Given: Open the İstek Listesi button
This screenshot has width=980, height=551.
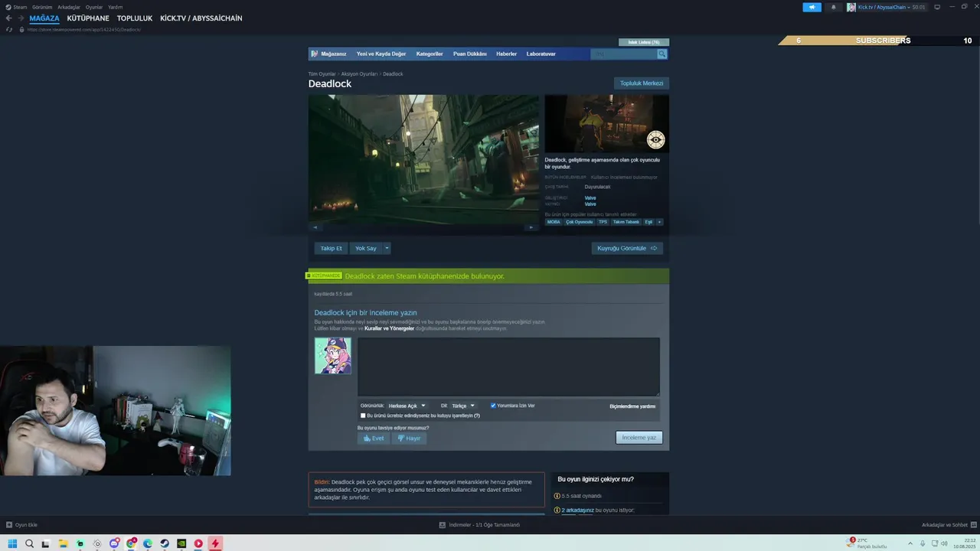Looking at the screenshot, I should pos(643,42).
